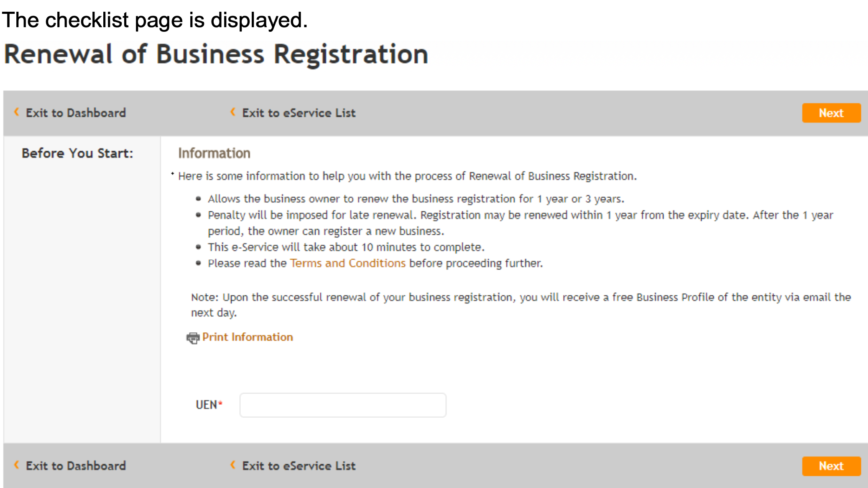Image resolution: width=868 pixels, height=488 pixels.
Task: Click the chevron before bottom Exit to eService List
Action: (233, 465)
